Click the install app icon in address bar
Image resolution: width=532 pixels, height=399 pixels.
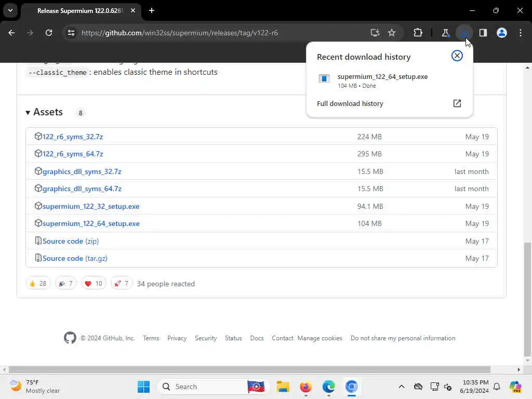375,33
